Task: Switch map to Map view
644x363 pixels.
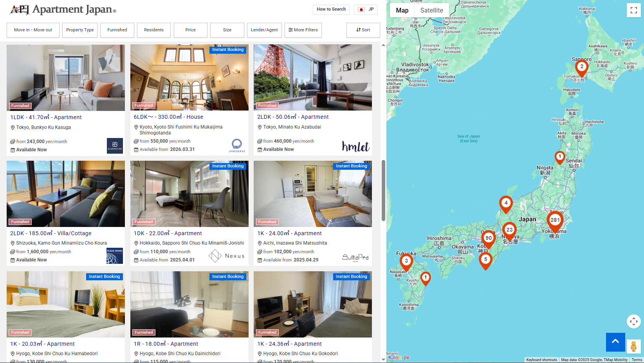Action: tap(402, 11)
